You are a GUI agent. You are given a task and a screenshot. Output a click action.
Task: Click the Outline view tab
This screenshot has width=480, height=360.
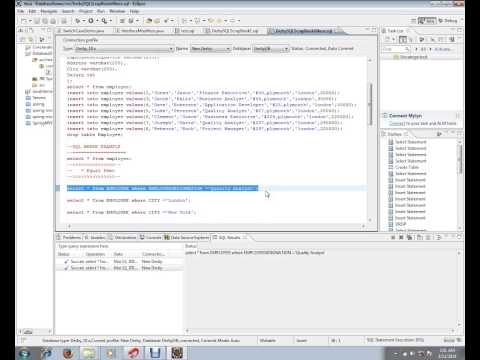pyautogui.click(x=394, y=134)
